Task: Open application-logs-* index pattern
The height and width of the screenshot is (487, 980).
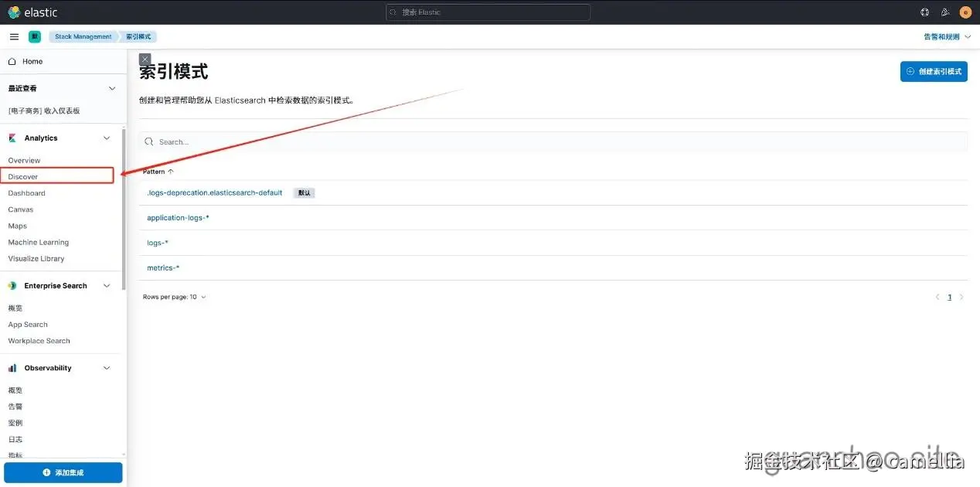Action: click(179, 218)
